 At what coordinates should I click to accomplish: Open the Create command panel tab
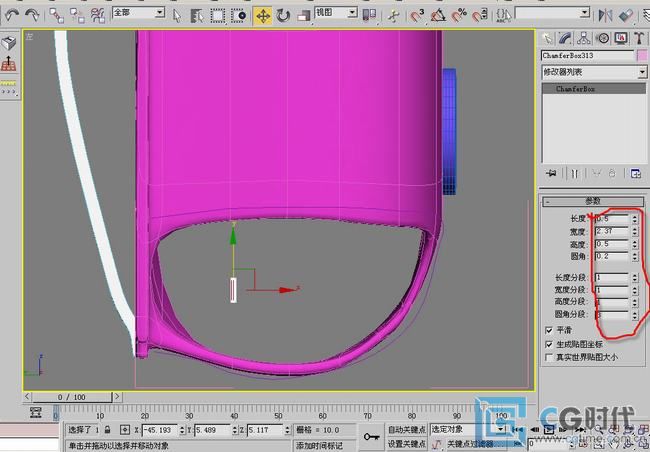pos(548,38)
